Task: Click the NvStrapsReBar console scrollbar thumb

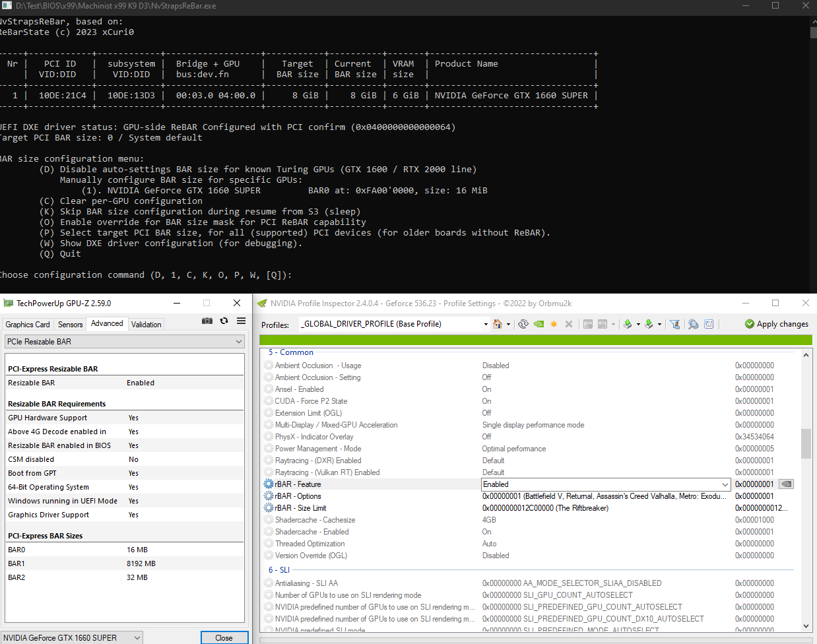Action: [x=813, y=32]
